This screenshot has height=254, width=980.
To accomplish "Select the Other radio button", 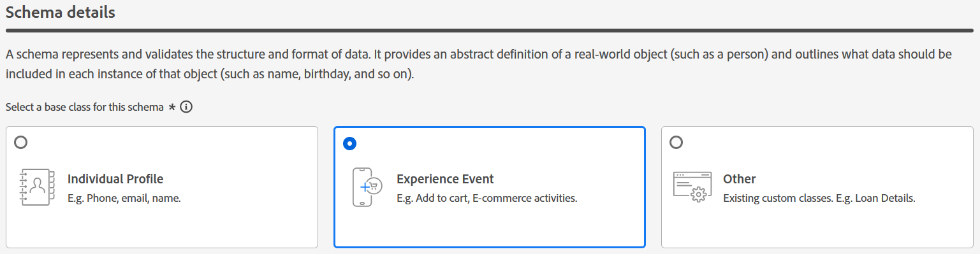I will point(676,143).
